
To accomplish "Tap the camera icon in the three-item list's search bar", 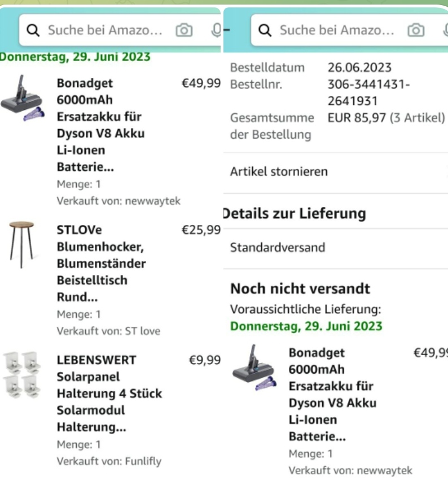I will [x=184, y=30].
